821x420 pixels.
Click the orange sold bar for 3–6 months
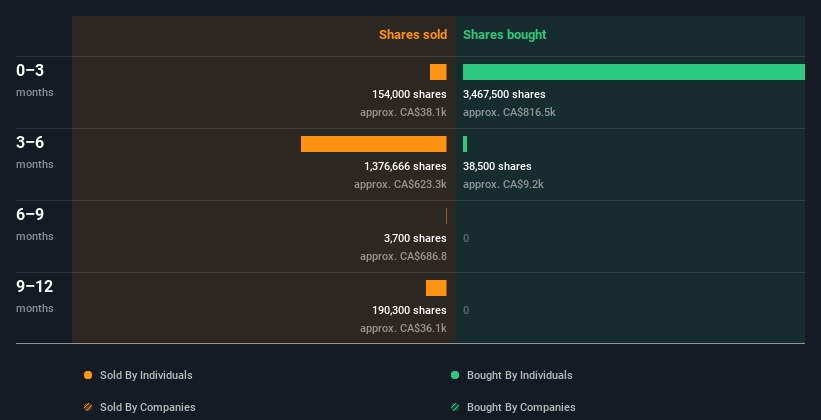pyautogui.click(x=374, y=144)
